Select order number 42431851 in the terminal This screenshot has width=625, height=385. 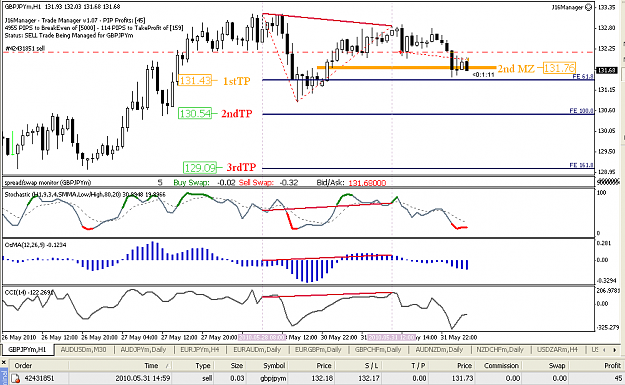pyautogui.click(x=39, y=378)
